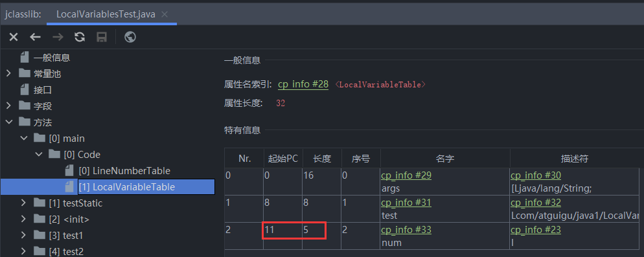Image resolution: width=644 pixels, height=257 pixels.
Task: Select the [3] test1 tree node
Action: pos(65,235)
